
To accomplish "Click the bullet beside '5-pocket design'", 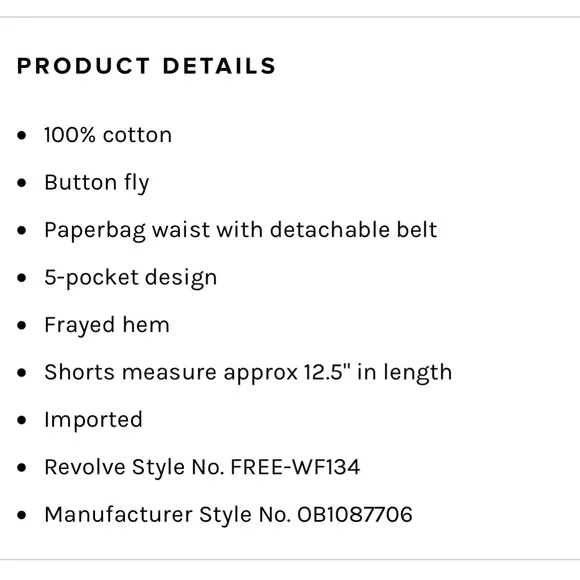I will click(22, 278).
